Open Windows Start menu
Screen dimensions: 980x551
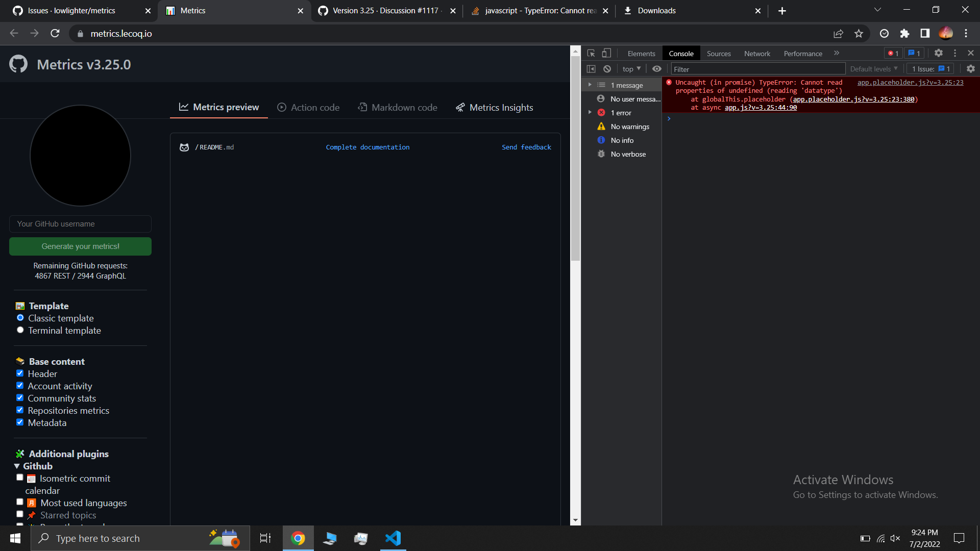pyautogui.click(x=15, y=538)
